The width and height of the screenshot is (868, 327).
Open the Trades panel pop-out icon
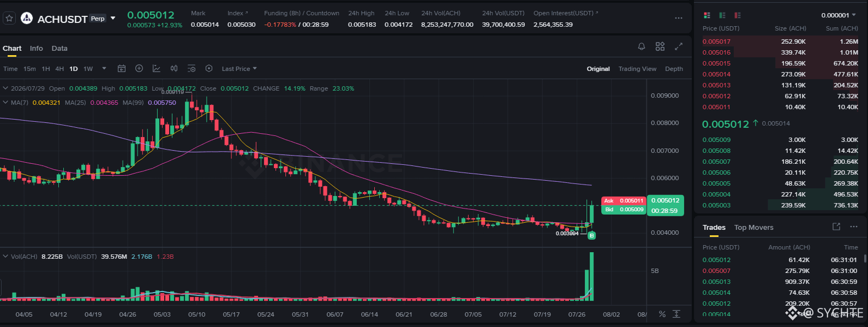coord(836,227)
